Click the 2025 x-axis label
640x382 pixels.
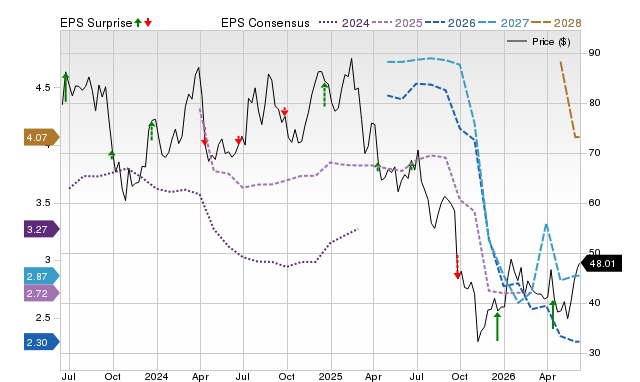(330, 376)
